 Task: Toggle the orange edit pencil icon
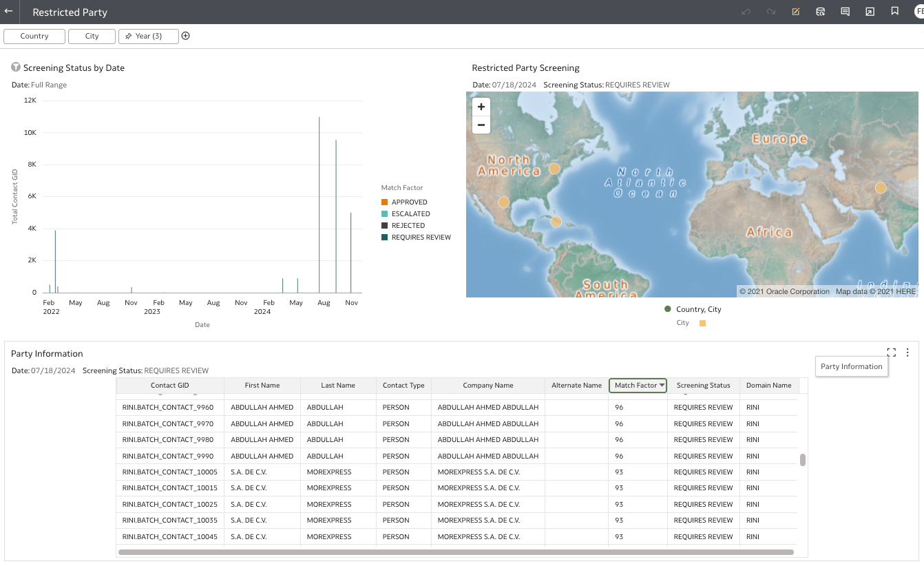point(796,12)
